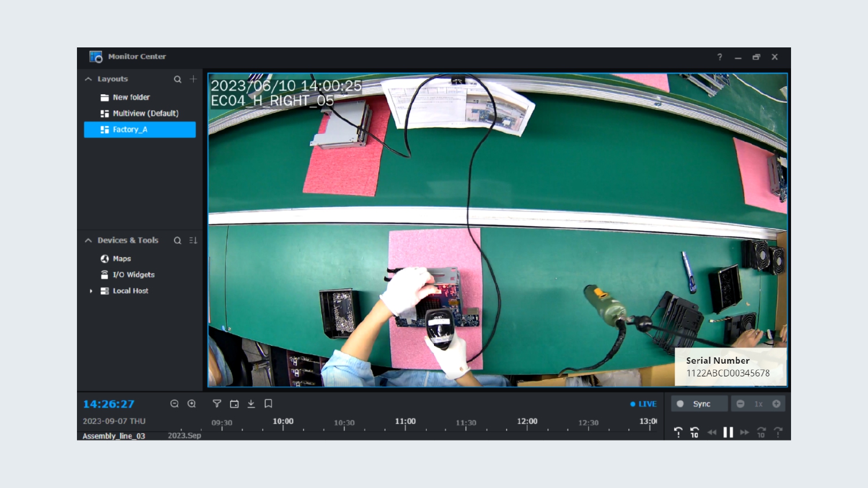Open the timeline filter icon

tap(217, 404)
